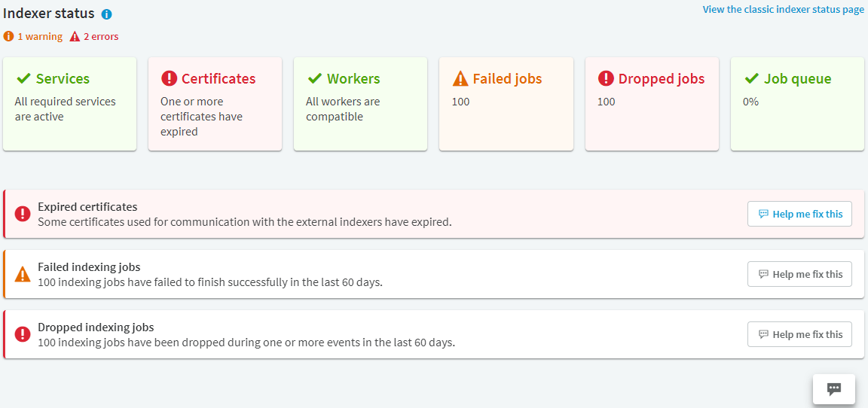Click the red exclamation icon on Dropped jobs card
This screenshot has height=408, width=868.
pos(606,78)
